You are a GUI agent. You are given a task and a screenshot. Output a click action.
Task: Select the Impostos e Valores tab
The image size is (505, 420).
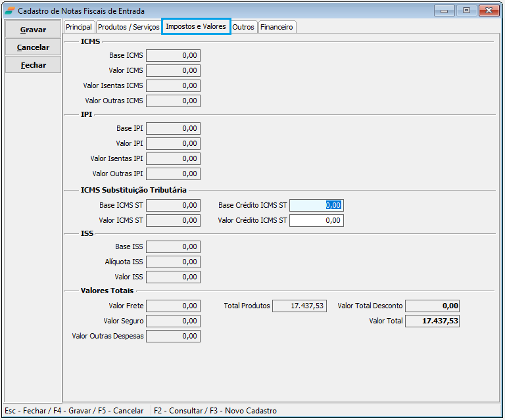196,26
